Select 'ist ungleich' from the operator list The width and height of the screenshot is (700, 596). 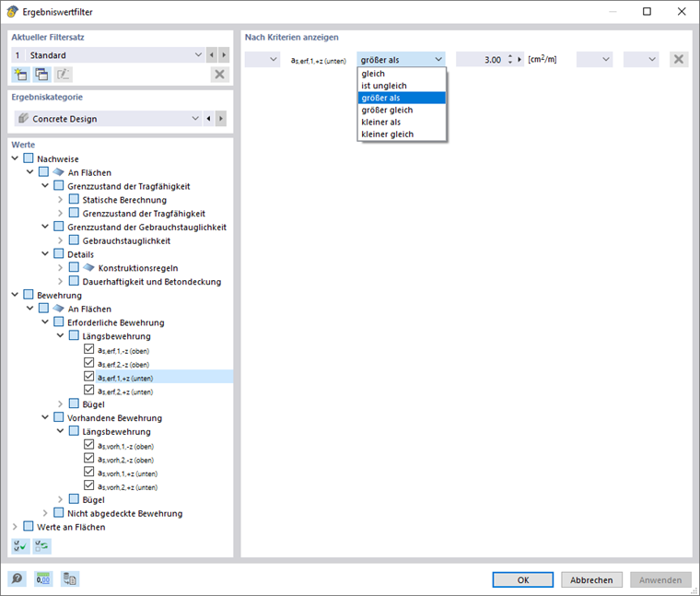point(402,86)
